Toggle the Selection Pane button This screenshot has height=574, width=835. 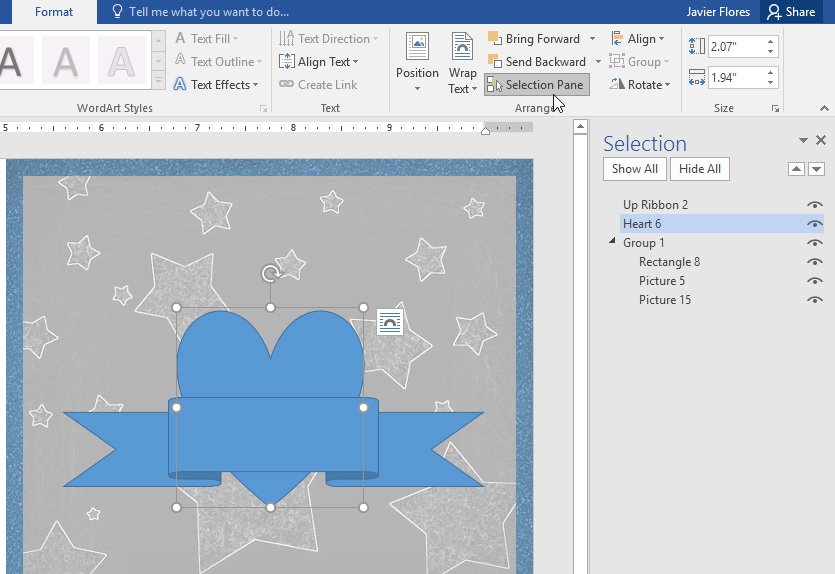click(x=536, y=85)
